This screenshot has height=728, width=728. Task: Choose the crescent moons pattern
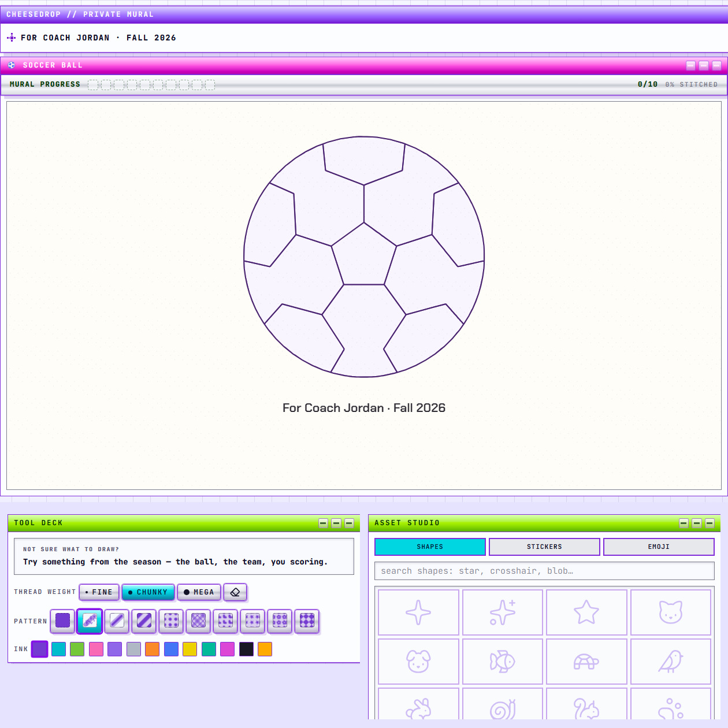click(x=225, y=621)
